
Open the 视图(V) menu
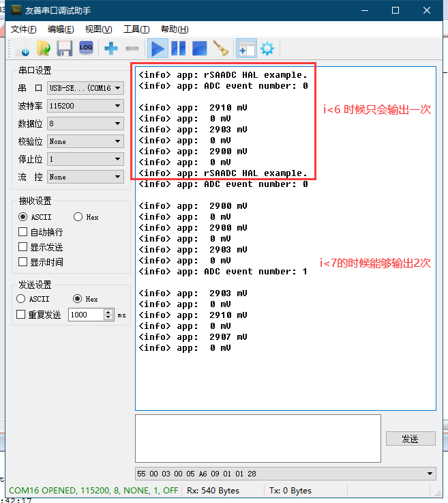pyautogui.click(x=98, y=29)
